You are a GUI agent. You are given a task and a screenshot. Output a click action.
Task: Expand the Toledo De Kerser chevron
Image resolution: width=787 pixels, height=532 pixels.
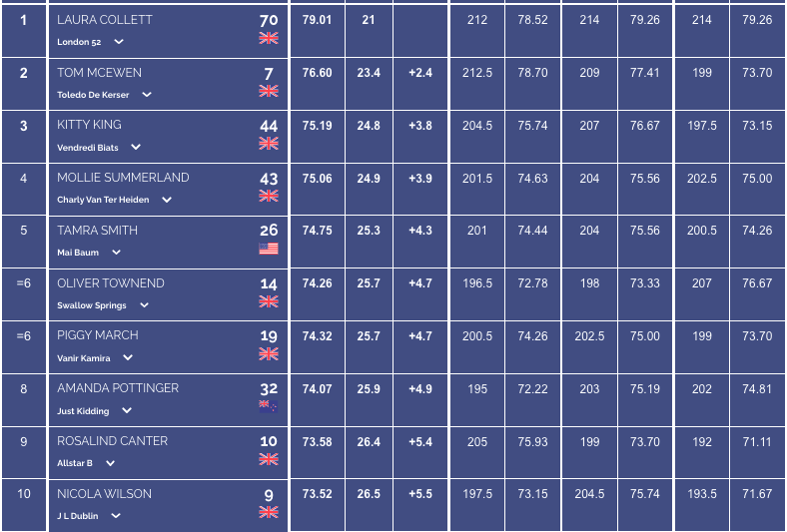click(147, 94)
